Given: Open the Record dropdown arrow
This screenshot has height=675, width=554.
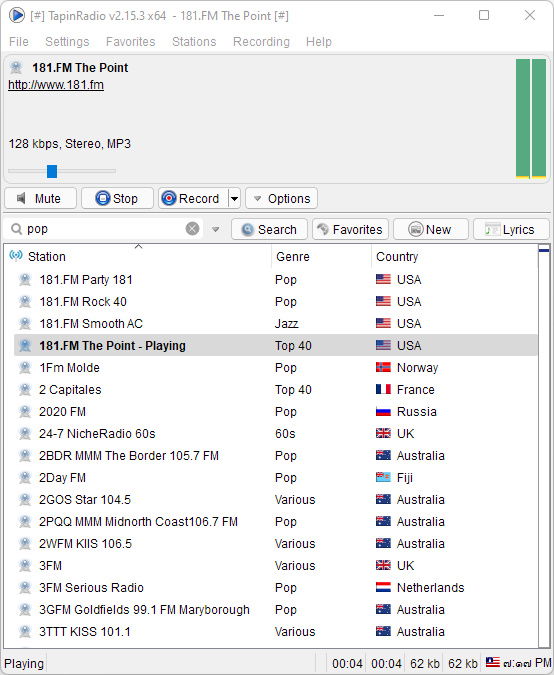Looking at the screenshot, I should [234, 198].
